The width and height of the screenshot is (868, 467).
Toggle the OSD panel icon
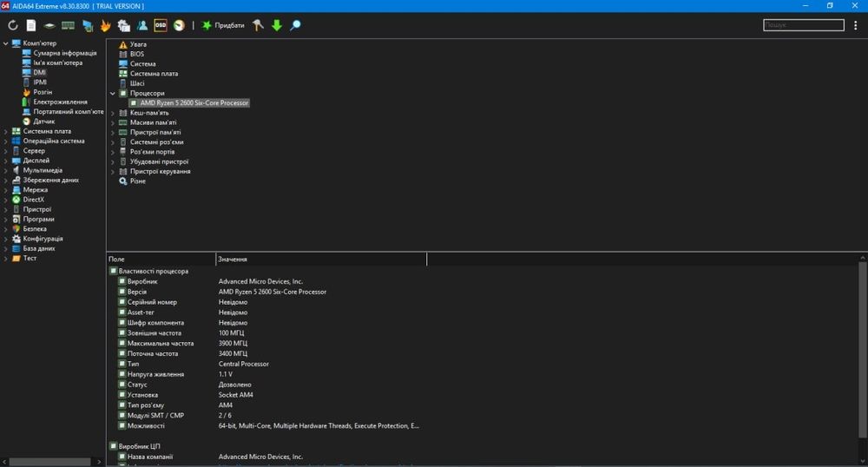coord(161,25)
